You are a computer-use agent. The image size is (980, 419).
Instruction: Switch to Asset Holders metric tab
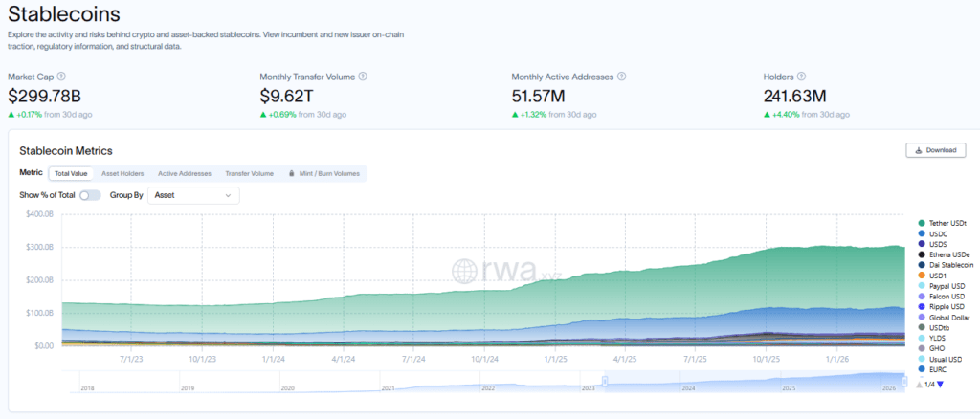point(122,174)
